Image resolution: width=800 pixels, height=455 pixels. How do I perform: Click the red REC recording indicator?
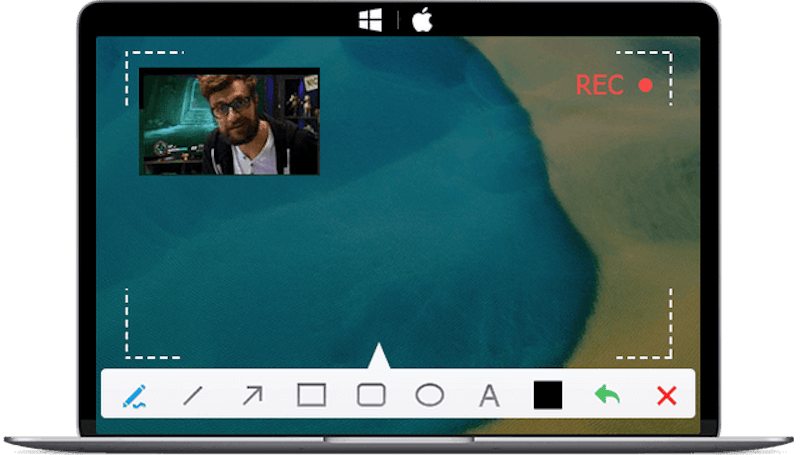tap(614, 85)
